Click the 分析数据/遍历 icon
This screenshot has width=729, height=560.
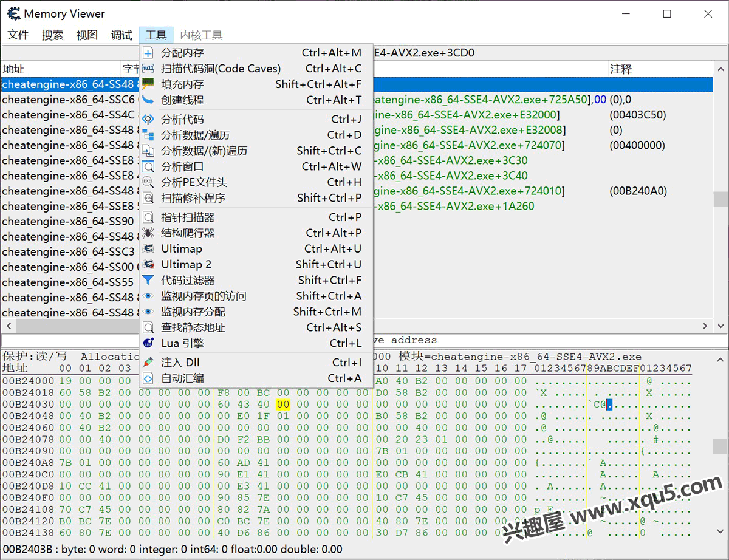point(148,135)
